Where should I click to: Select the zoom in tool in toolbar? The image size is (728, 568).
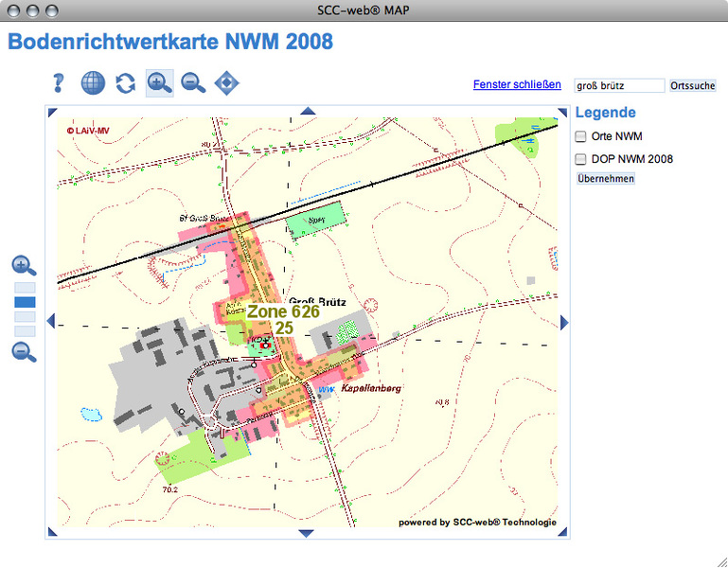160,83
